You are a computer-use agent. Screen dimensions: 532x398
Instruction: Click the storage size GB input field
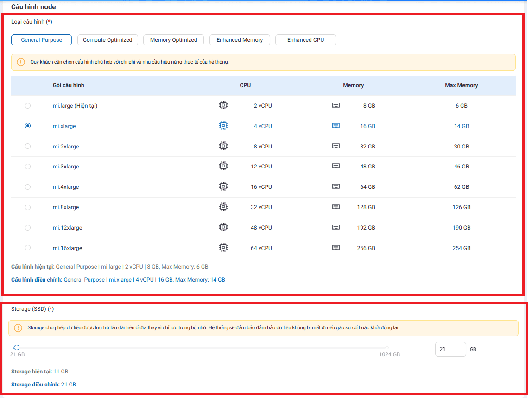[450, 349]
